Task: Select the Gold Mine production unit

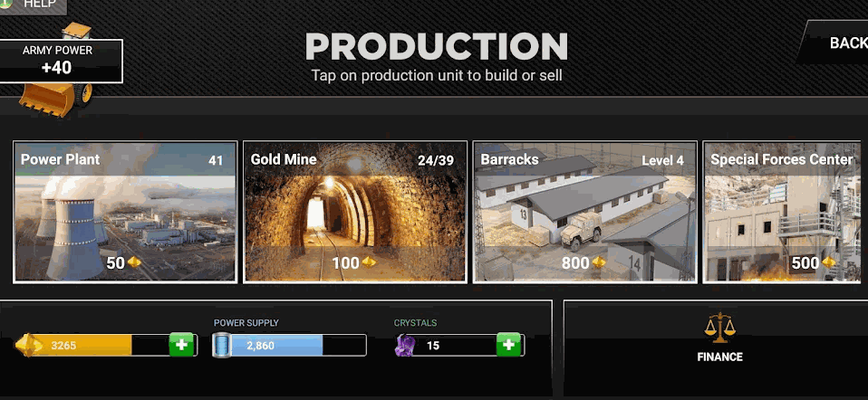Action: click(355, 212)
